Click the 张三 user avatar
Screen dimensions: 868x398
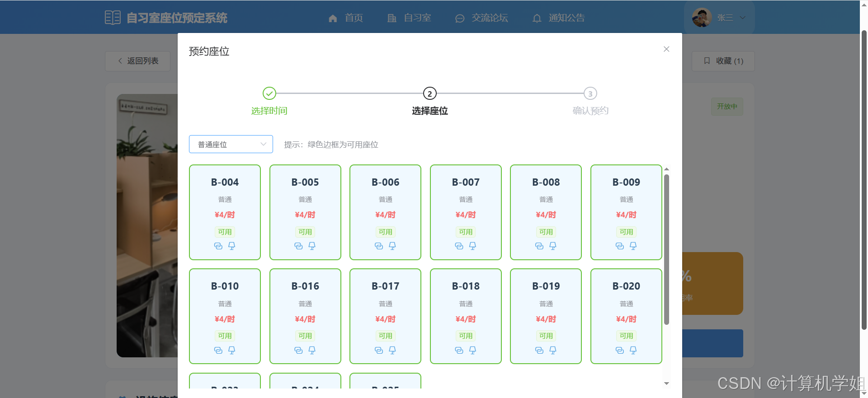[x=702, y=18]
